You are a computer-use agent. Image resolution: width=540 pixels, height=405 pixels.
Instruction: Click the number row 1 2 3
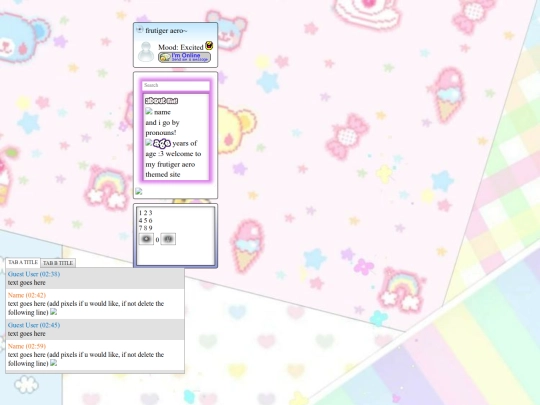coord(145,213)
